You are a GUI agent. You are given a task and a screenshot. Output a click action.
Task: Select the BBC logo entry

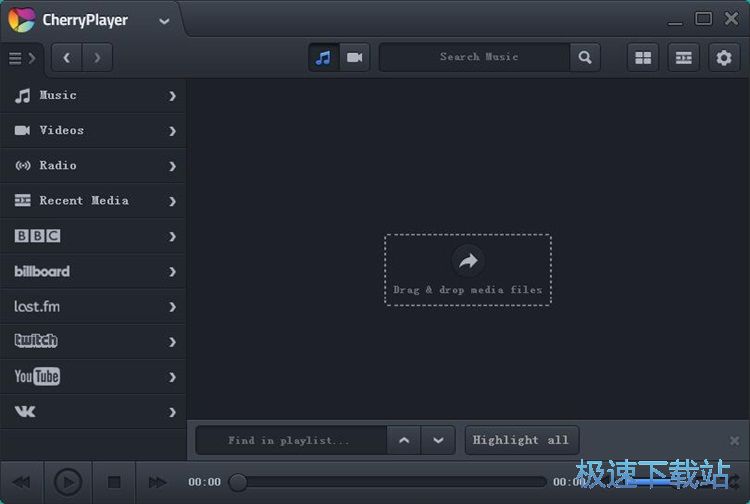point(37,236)
